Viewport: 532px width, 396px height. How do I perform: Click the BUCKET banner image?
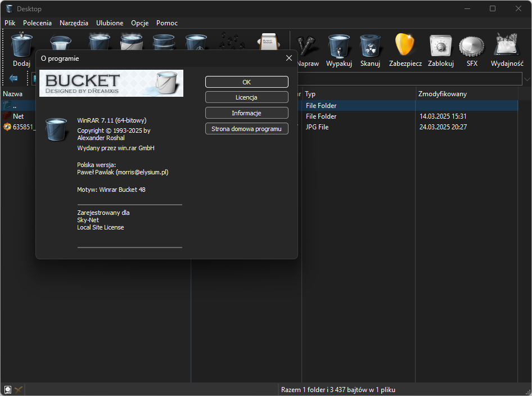pyautogui.click(x=111, y=83)
